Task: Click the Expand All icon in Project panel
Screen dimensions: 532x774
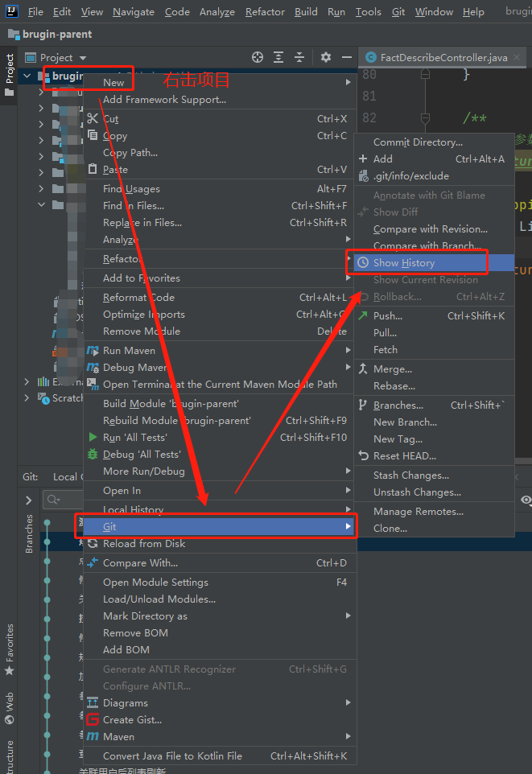Action: pos(278,57)
